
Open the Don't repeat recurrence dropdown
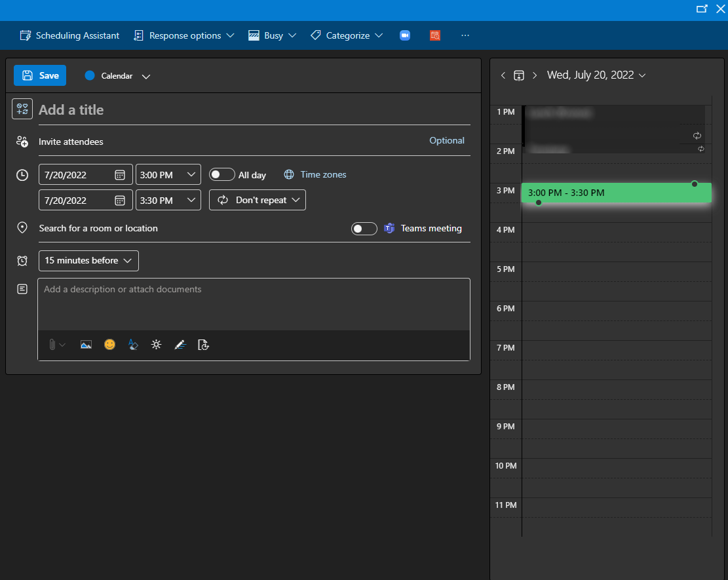coord(258,201)
